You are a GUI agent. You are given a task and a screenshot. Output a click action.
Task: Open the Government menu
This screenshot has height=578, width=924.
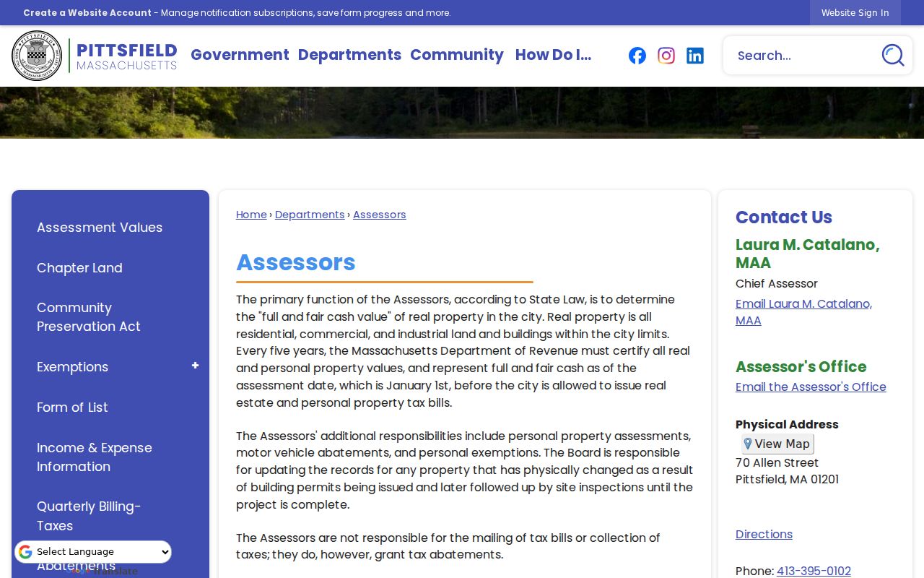pyautogui.click(x=240, y=55)
